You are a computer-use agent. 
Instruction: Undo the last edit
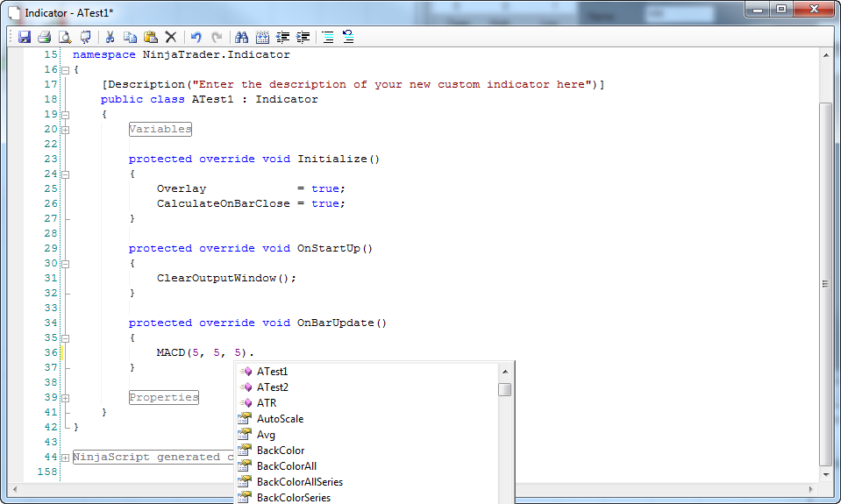(x=196, y=37)
